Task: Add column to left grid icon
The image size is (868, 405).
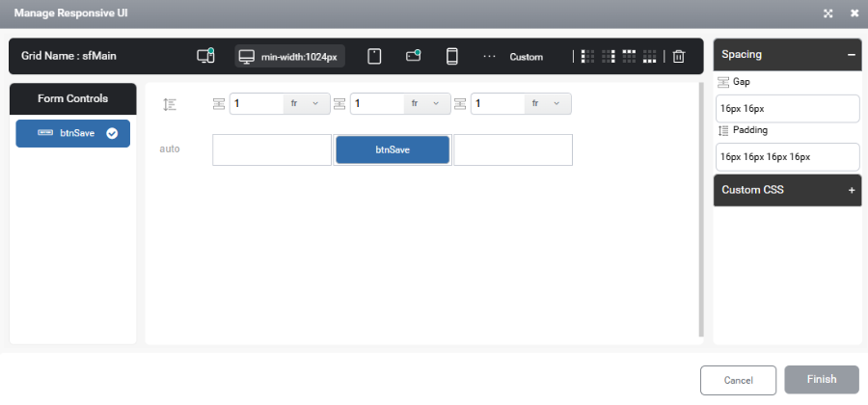Action: (588, 56)
